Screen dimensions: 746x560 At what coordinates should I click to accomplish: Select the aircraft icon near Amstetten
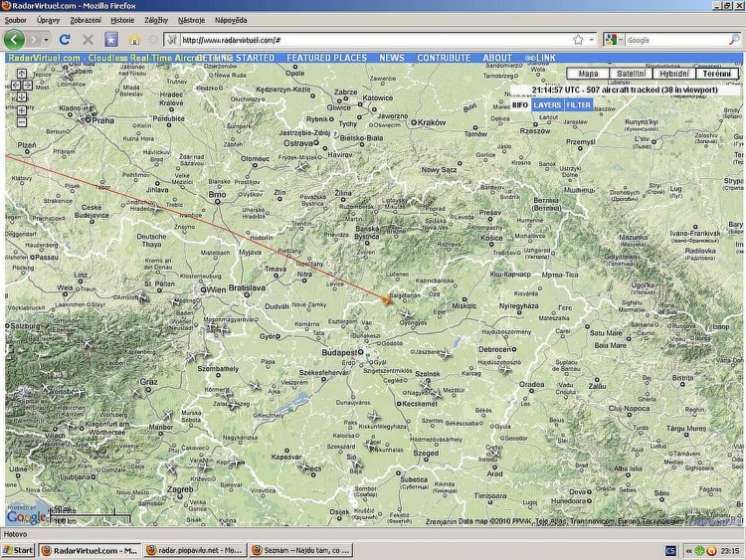[x=143, y=297]
